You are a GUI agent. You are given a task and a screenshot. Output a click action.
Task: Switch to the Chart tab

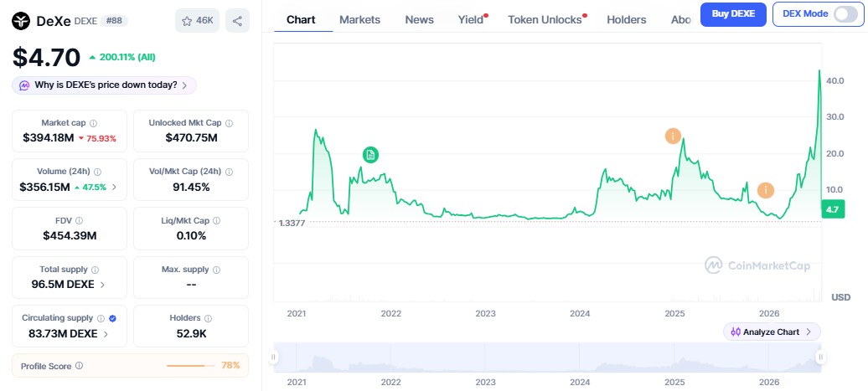point(301,19)
